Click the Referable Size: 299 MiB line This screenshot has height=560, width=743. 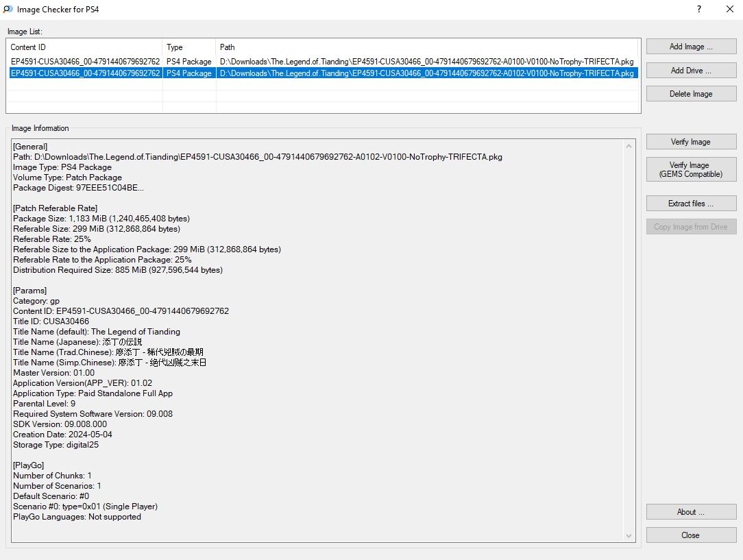(x=97, y=229)
